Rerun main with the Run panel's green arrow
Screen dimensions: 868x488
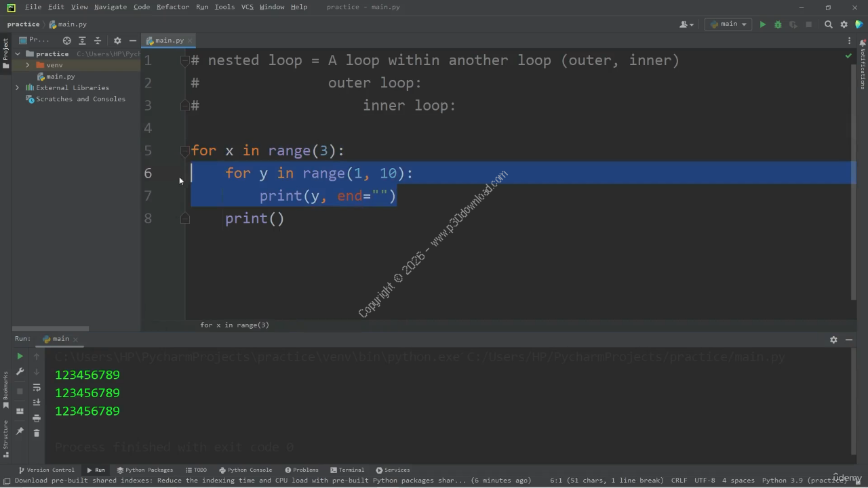pos(20,357)
